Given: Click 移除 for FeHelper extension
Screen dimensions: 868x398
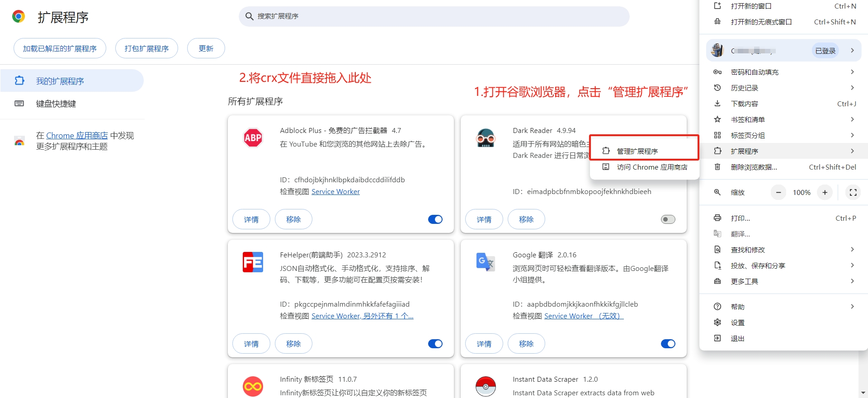Looking at the screenshot, I should pos(293,344).
